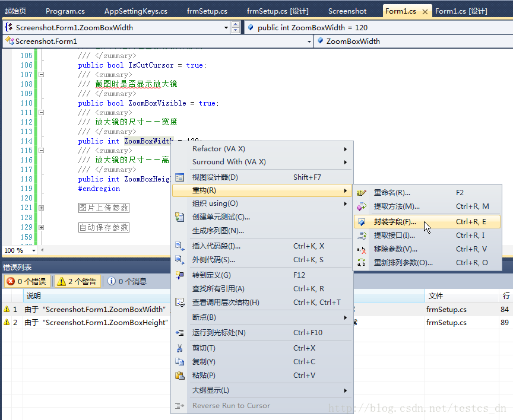Viewport: 513px width, 420px height.
Task: Switch to the 起始页 start page tab
Action: click(15, 11)
